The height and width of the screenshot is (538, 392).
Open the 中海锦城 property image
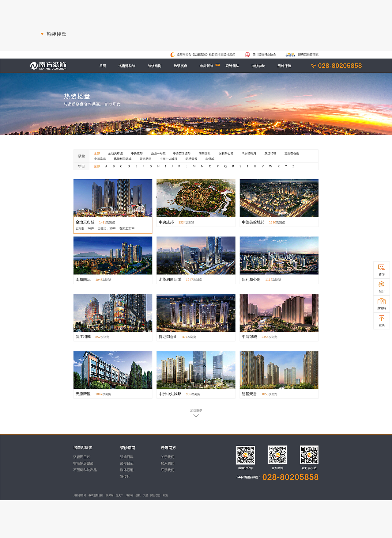point(279,313)
